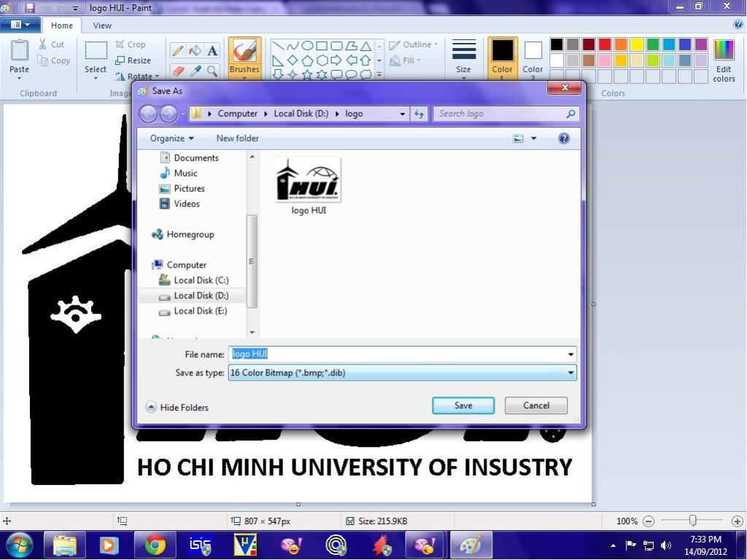
Task: Click the Search logo field
Action: 506,114
